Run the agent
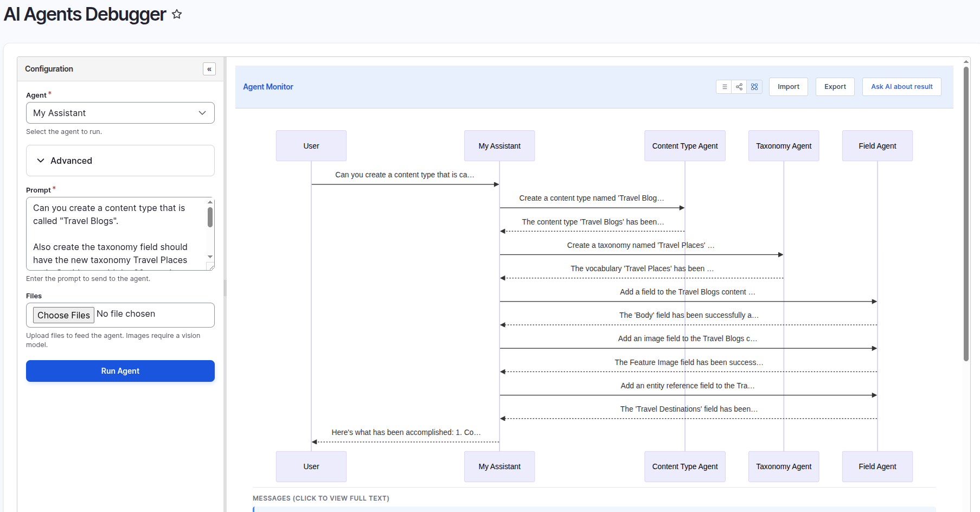The width and height of the screenshot is (980, 512). (120, 371)
